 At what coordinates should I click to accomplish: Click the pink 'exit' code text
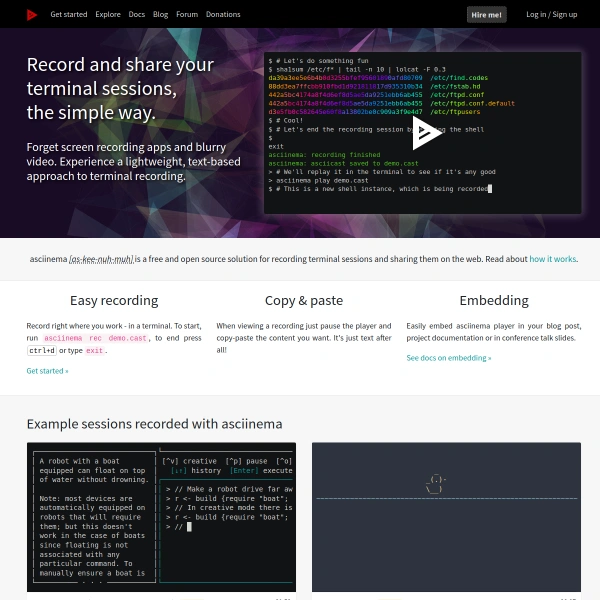[x=95, y=351]
